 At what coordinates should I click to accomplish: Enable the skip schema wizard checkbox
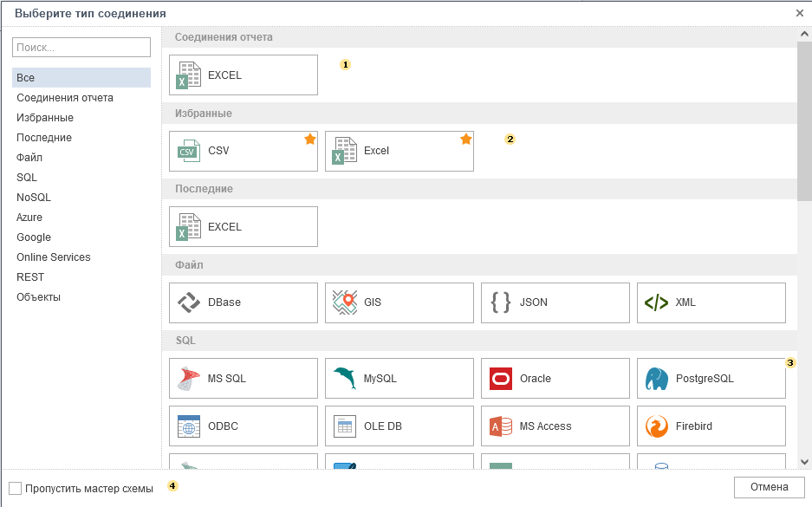[15, 488]
